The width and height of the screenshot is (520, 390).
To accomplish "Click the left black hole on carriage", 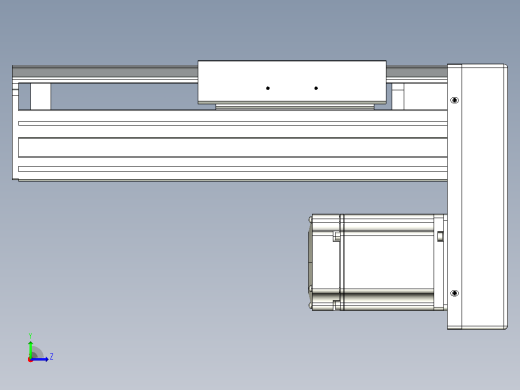I will coord(268,88).
